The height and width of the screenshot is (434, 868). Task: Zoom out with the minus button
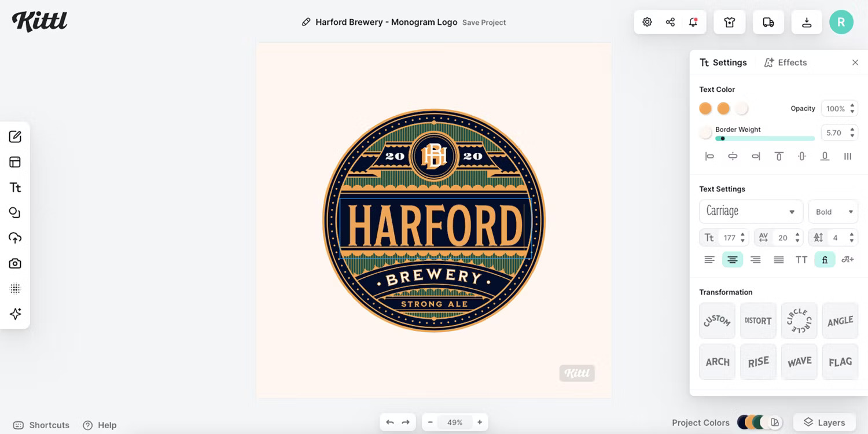click(x=431, y=422)
